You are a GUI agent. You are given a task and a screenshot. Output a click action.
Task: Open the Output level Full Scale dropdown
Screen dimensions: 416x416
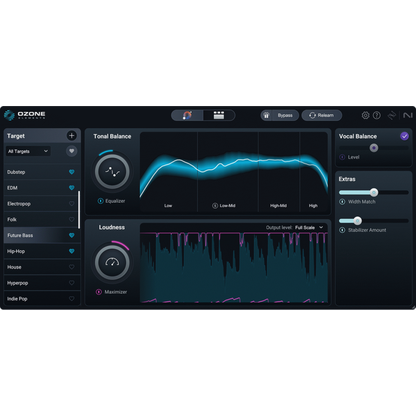[309, 227]
